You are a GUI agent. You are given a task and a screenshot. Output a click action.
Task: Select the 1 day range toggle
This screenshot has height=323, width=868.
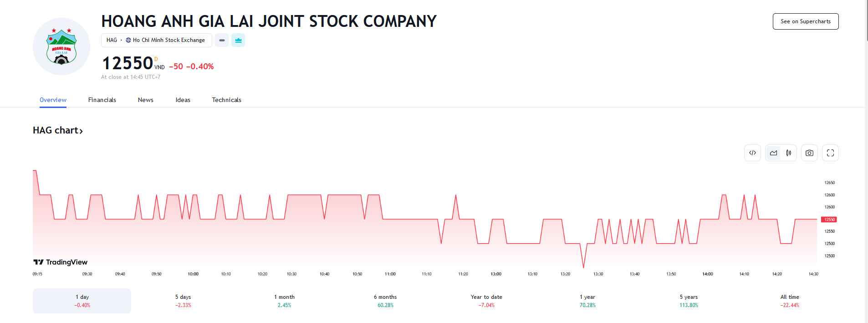pyautogui.click(x=82, y=301)
